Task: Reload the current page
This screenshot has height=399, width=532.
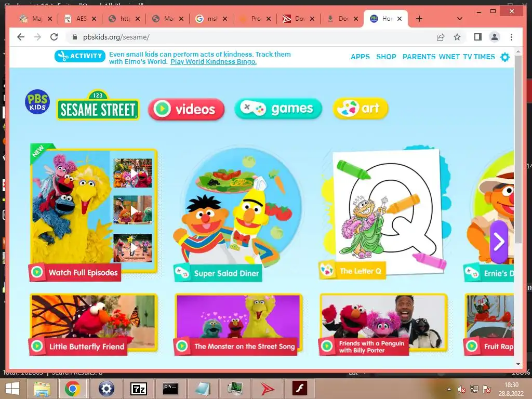Action: tap(54, 37)
